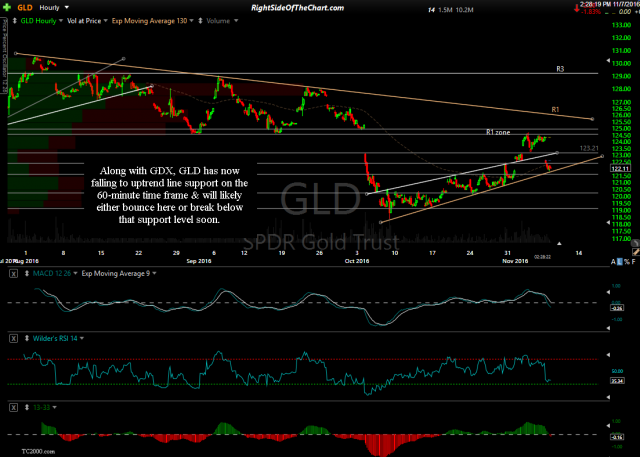Expand the GLD Hourly plot menu
Screen dimensions: 640x457
[61, 21]
